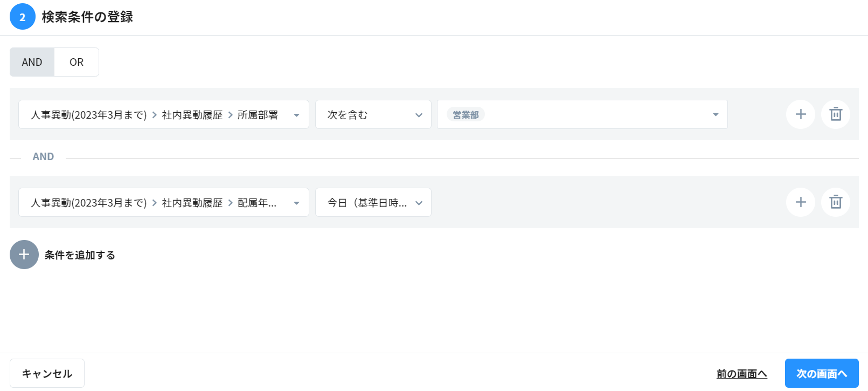Image resolution: width=868 pixels, height=391 pixels.
Task: Click the 営業部 tag chip
Action: 466,115
